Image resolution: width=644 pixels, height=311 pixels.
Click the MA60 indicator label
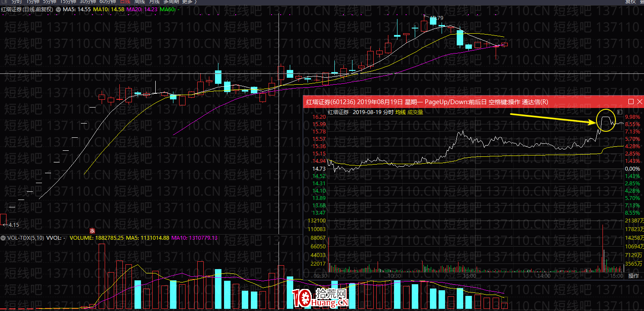coord(170,9)
